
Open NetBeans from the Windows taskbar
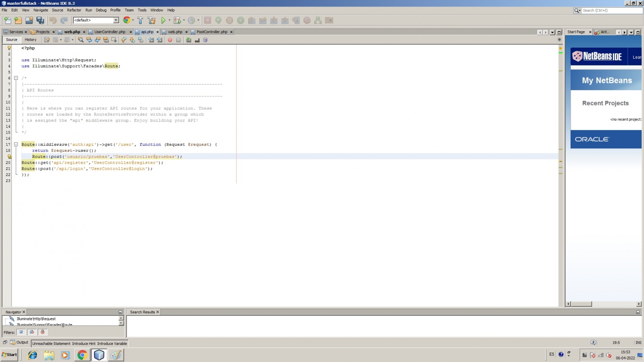point(99,355)
